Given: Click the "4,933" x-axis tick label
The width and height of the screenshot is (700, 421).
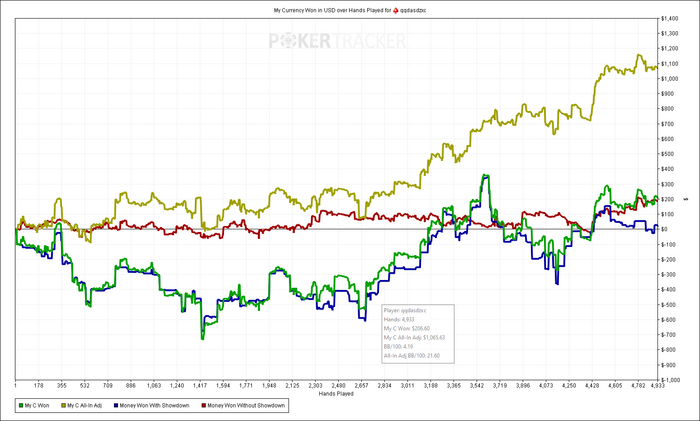Looking at the screenshot, I should 658,386.
